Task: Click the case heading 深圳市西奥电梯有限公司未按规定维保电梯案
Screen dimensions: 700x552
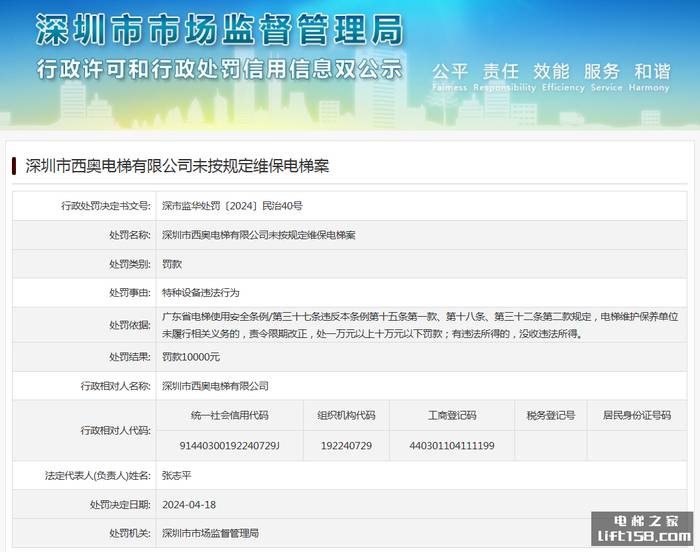Action: (x=177, y=166)
